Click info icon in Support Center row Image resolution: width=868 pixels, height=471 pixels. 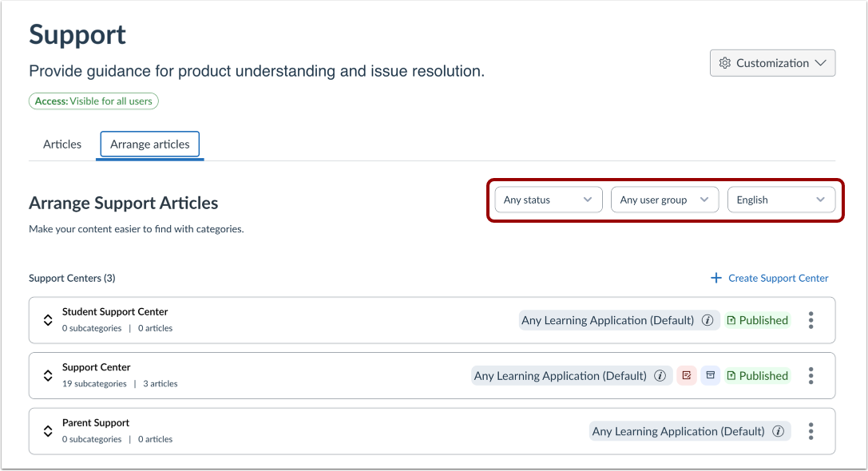(x=660, y=376)
